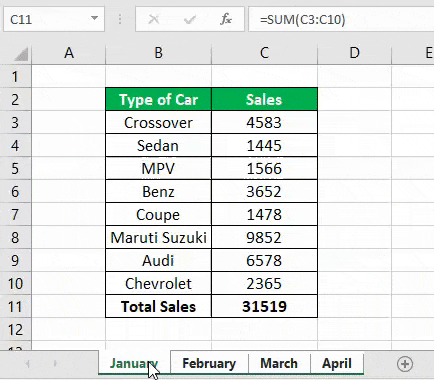The image size is (434, 380).
Task: Select the total value 31519
Action: tap(264, 306)
